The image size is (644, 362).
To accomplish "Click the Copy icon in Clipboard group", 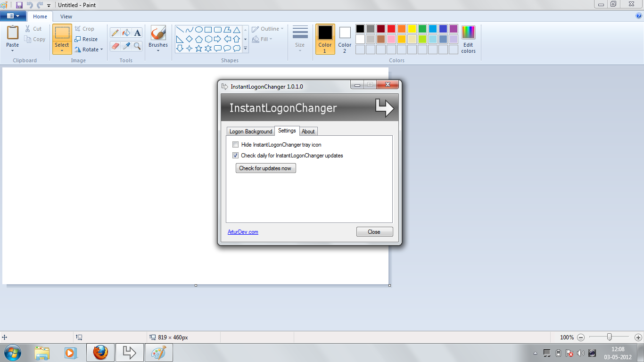I will [x=28, y=40].
